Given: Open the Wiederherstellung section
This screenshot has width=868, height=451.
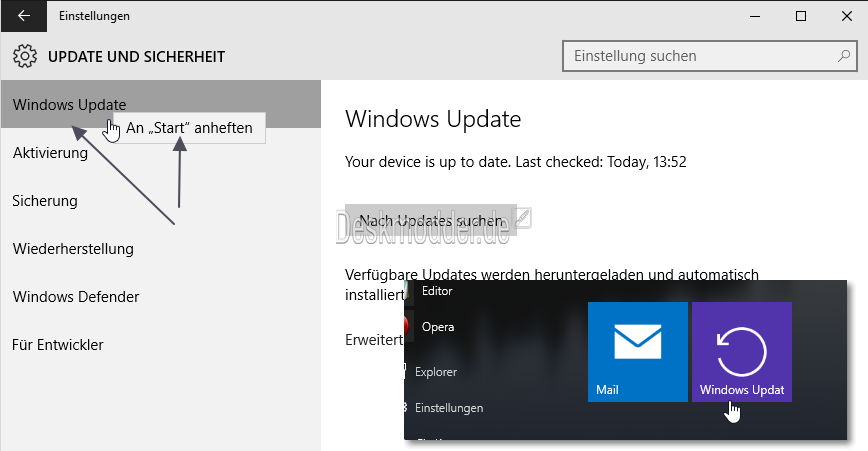Looking at the screenshot, I should click(73, 248).
